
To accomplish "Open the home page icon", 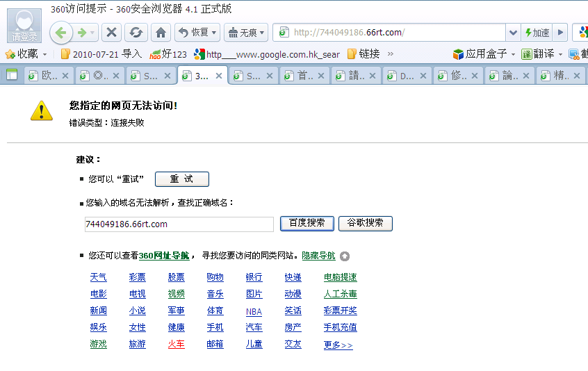I will [x=161, y=33].
